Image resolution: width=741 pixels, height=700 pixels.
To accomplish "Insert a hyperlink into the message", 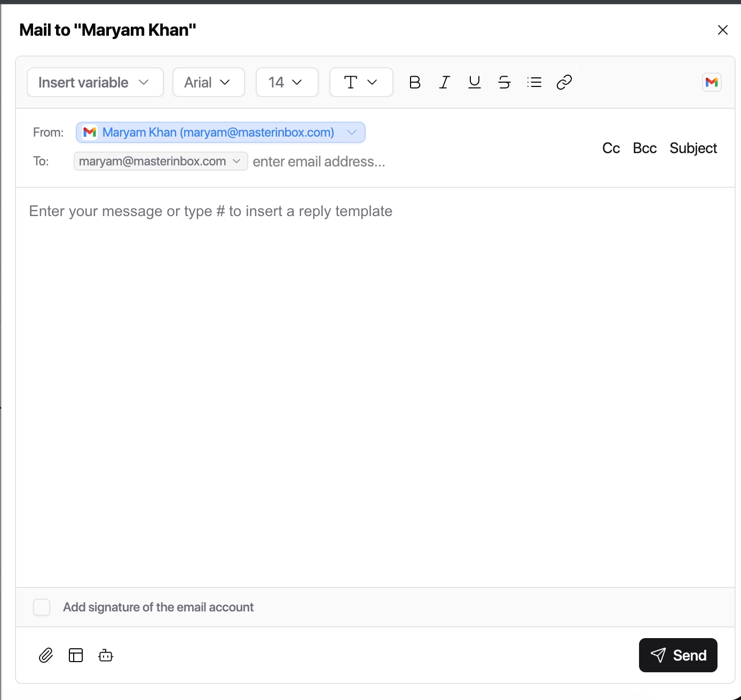I will (x=564, y=82).
